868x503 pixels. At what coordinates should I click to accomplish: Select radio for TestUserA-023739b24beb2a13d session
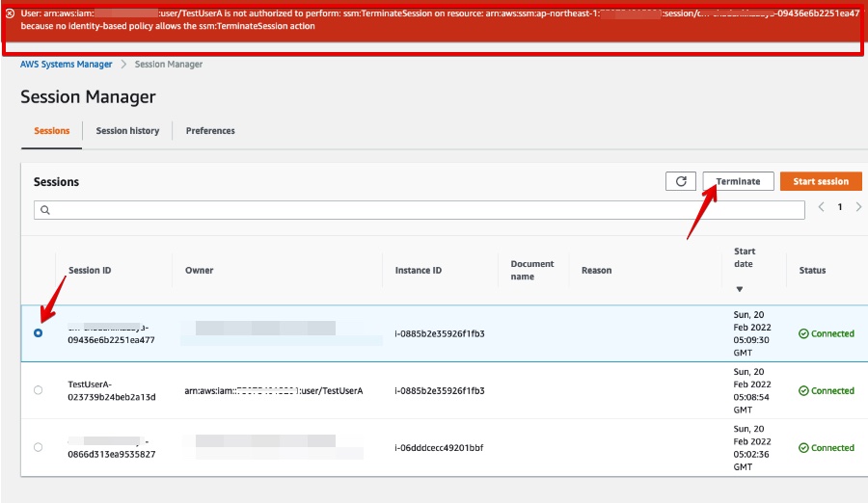point(38,390)
